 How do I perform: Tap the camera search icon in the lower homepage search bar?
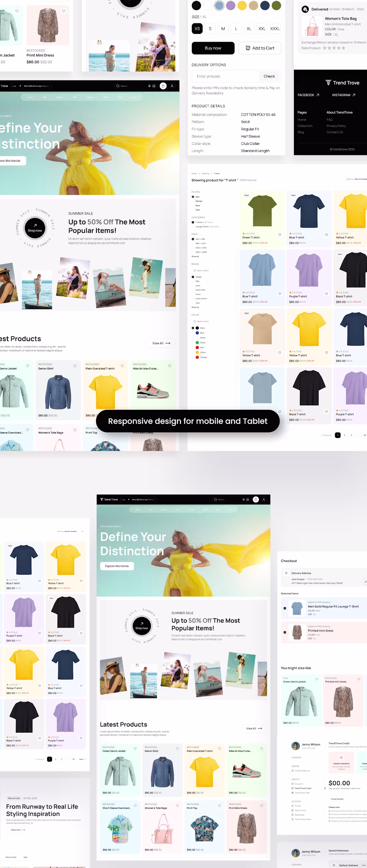(248, 499)
